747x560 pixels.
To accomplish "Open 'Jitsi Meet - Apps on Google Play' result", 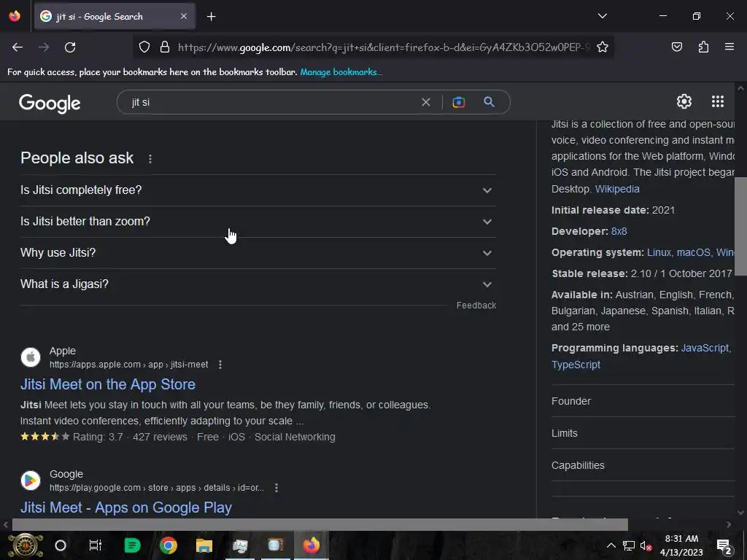I will coord(125,507).
